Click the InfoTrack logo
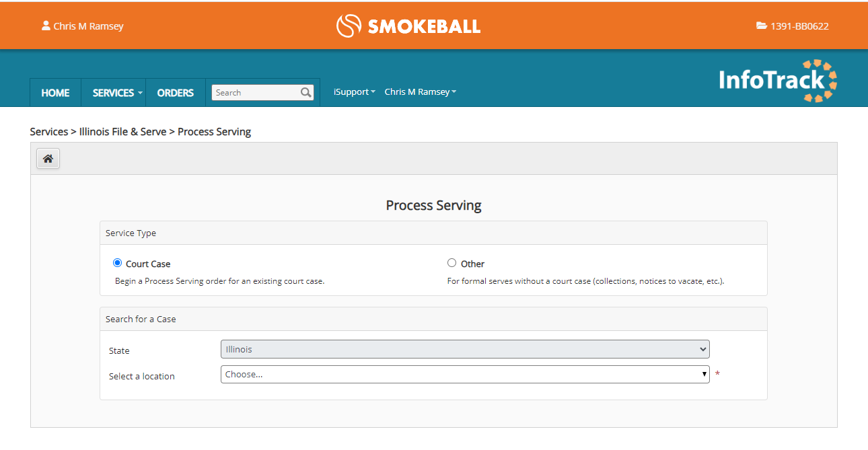 coord(778,81)
